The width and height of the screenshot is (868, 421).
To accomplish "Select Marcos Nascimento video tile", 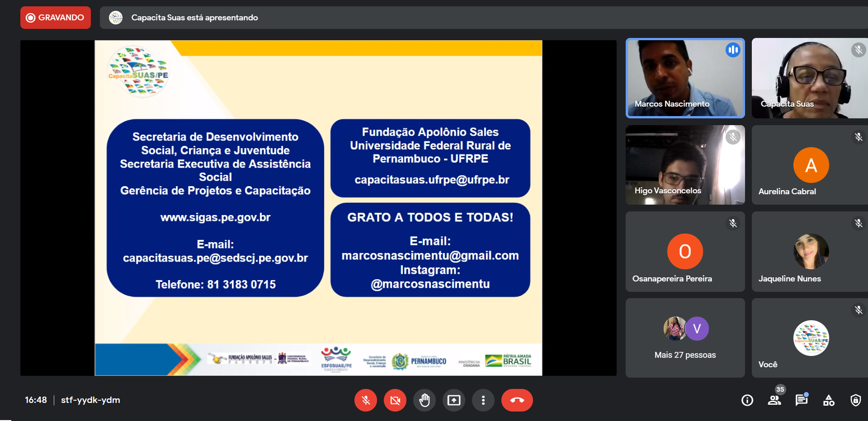I will (x=685, y=78).
